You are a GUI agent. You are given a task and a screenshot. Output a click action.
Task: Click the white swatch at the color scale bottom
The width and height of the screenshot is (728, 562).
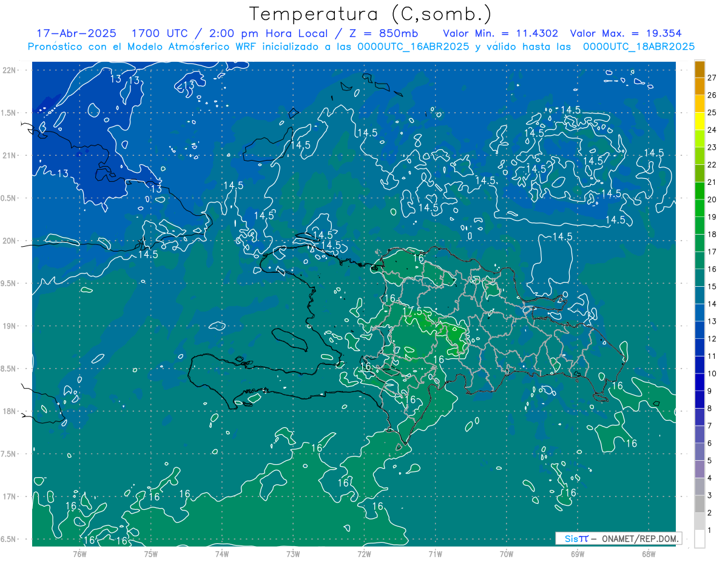pyautogui.click(x=699, y=539)
